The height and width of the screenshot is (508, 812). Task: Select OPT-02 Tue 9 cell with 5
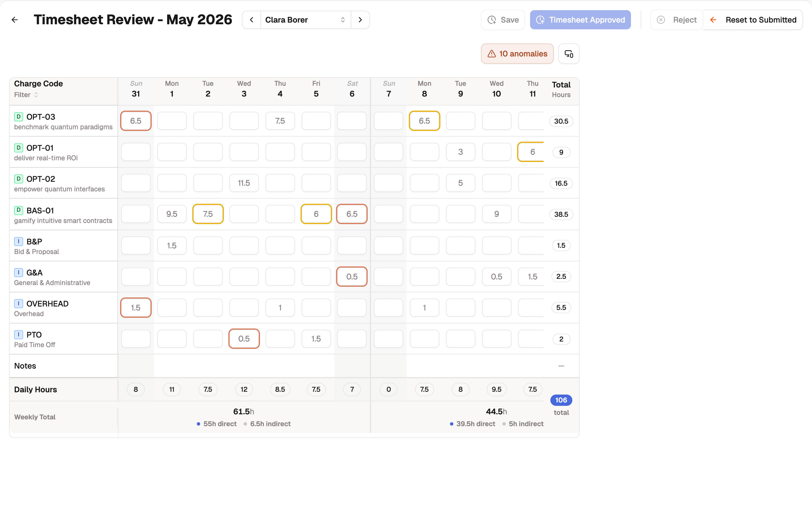coord(461,183)
